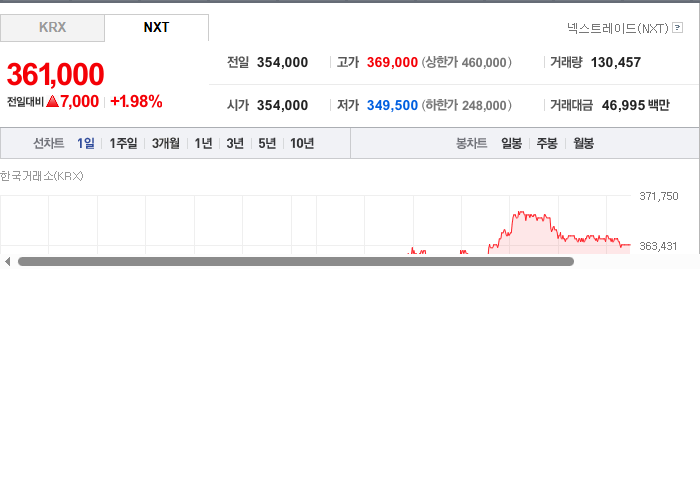Select the 1년 line chart period
This screenshot has width=700, height=490.
(x=203, y=143)
